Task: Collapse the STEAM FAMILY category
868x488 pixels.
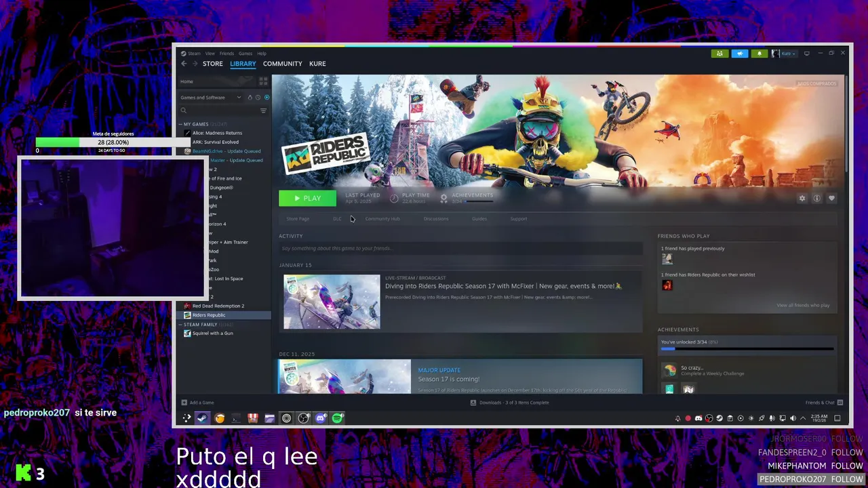Action: (181, 325)
